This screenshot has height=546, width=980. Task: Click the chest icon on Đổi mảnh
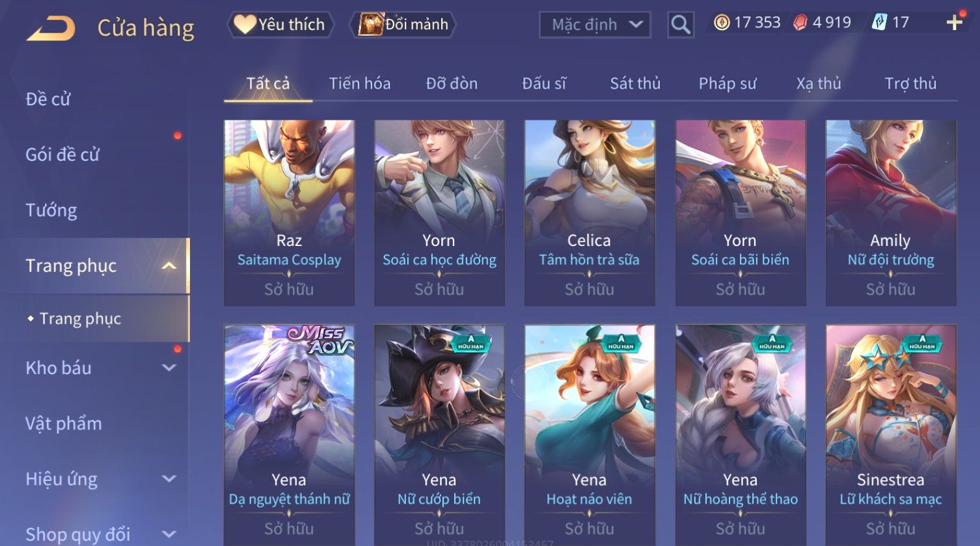click(371, 25)
